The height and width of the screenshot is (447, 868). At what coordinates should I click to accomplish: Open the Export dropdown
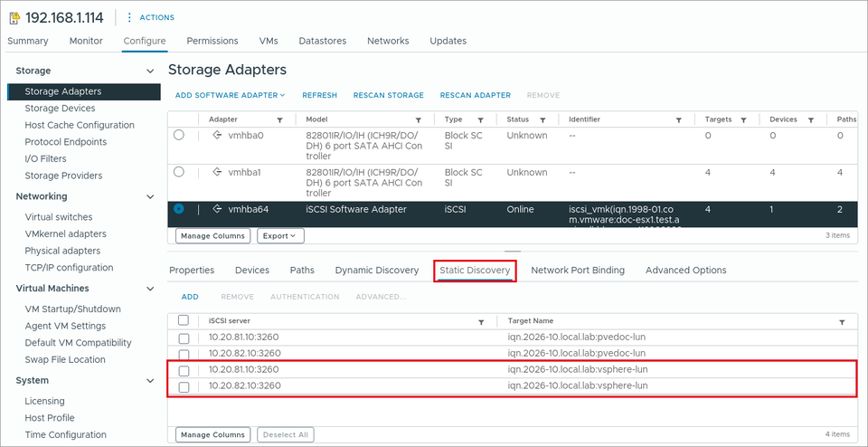(280, 236)
